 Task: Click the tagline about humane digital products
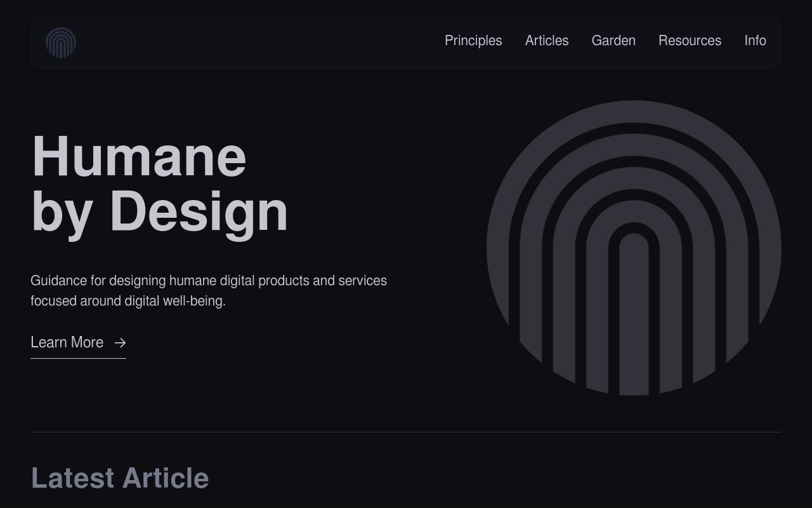pyautogui.click(x=208, y=290)
